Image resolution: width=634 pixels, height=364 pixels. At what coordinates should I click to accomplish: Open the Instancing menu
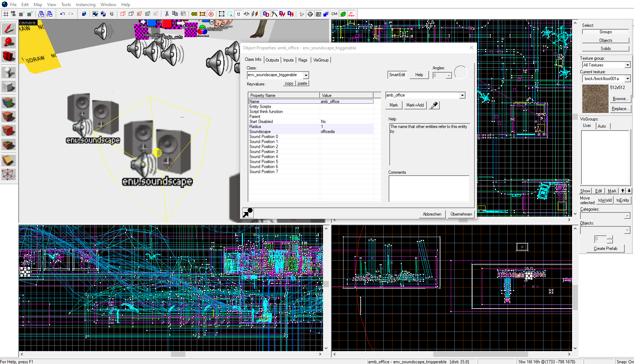(86, 5)
